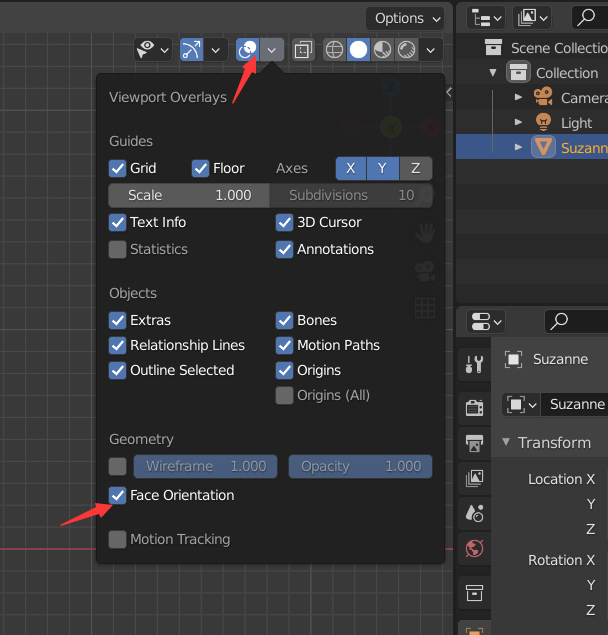The width and height of the screenshot is (608, 635).
Task: Open the View Layer properties tab
Action: click(x=474, y=478)
